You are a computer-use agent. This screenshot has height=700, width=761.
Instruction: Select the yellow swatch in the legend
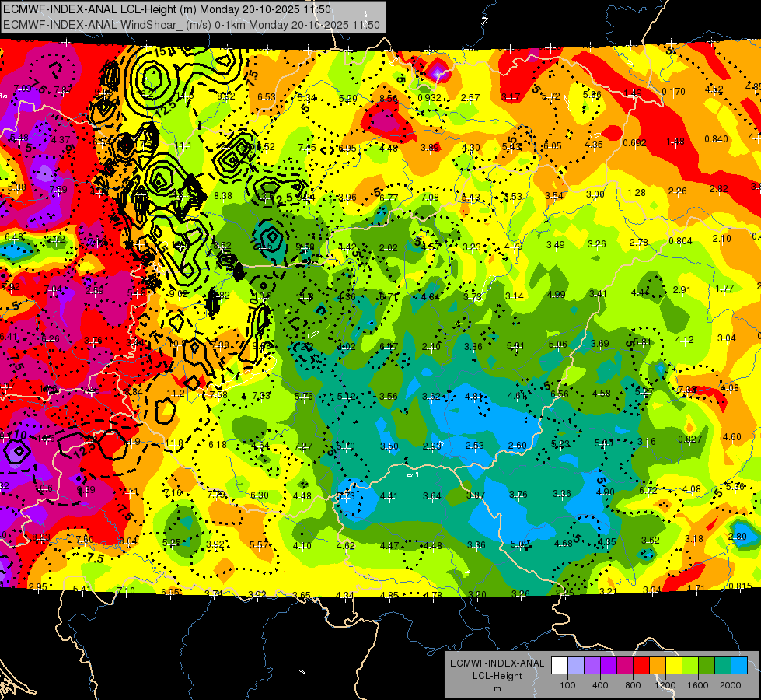pos(674,666)
